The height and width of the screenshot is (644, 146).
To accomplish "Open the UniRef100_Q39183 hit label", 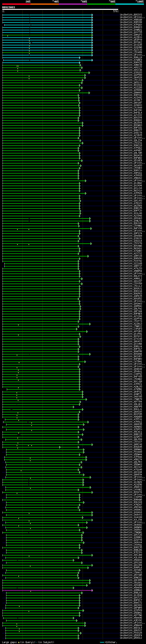I will [131, 72].
